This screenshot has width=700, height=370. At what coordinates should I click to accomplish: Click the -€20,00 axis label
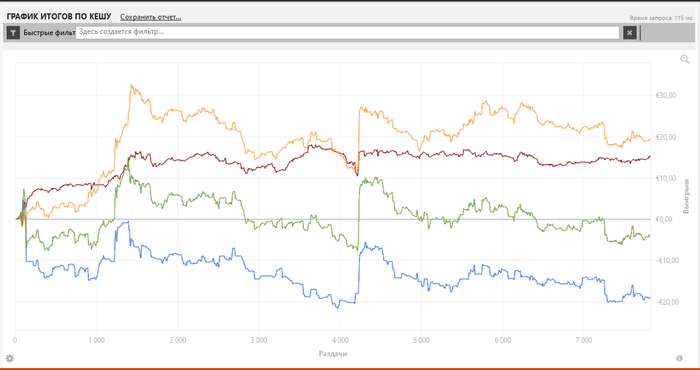tap(665, 302)
